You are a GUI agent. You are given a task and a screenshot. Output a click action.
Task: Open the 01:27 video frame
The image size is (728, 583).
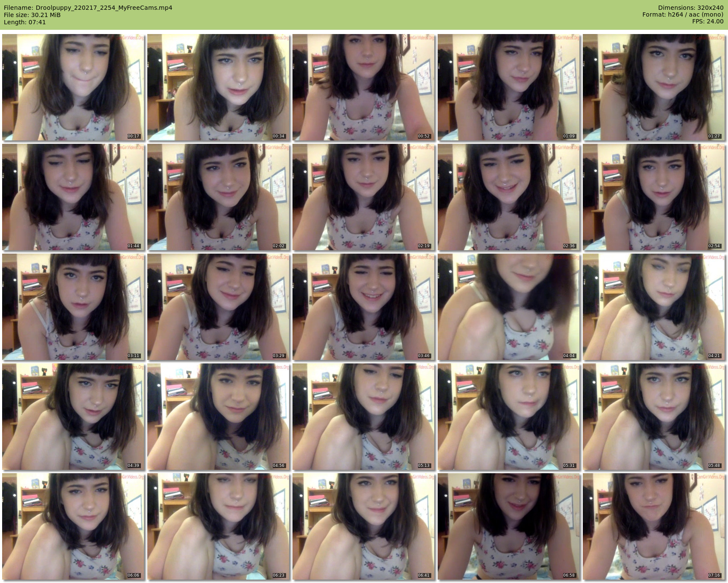(x=654, y=87)
